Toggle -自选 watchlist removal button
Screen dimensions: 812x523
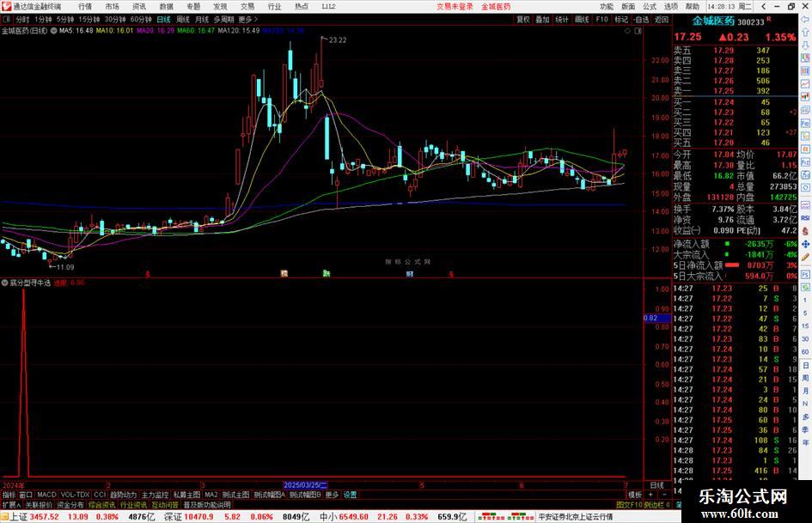(641, 19)
